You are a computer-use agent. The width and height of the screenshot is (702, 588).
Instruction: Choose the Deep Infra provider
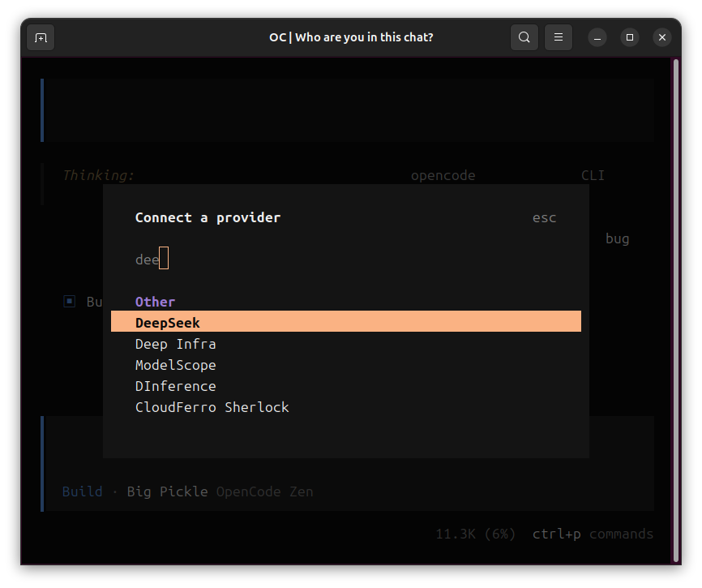(346, 344)
